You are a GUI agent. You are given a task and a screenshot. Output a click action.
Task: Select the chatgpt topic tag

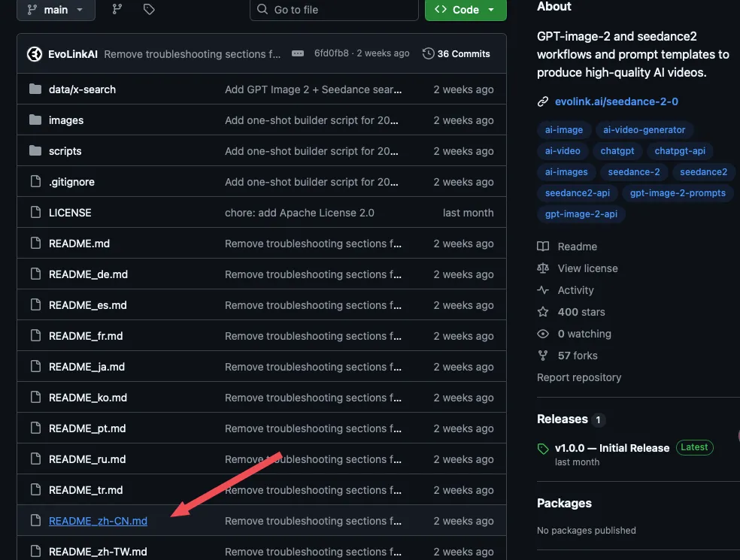coord(617,151)
